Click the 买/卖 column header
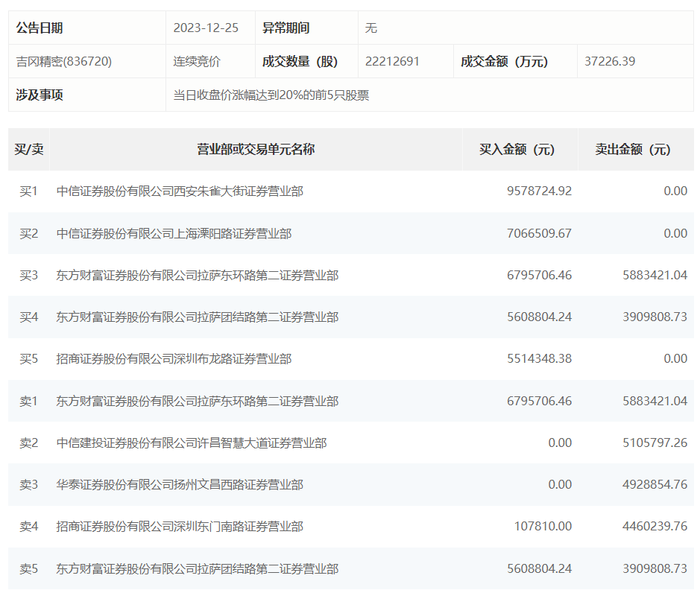 pyautogui.click(x=29, y=149)
